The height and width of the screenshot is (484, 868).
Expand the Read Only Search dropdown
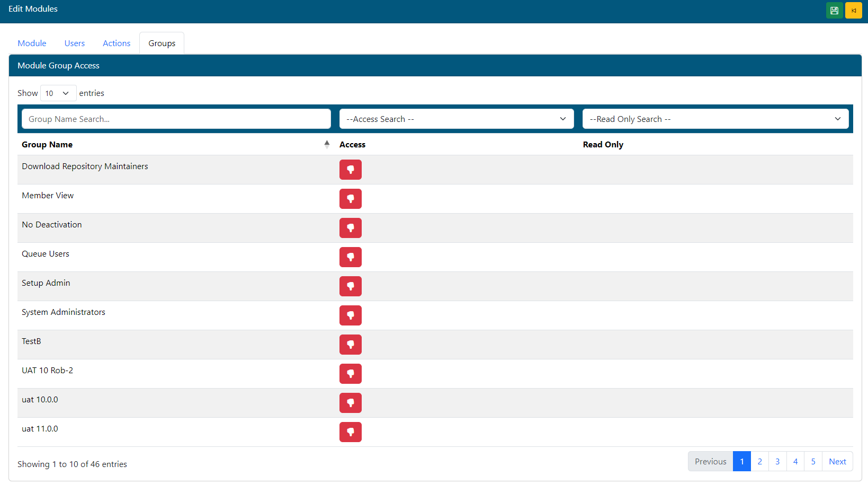pos(715,119)
